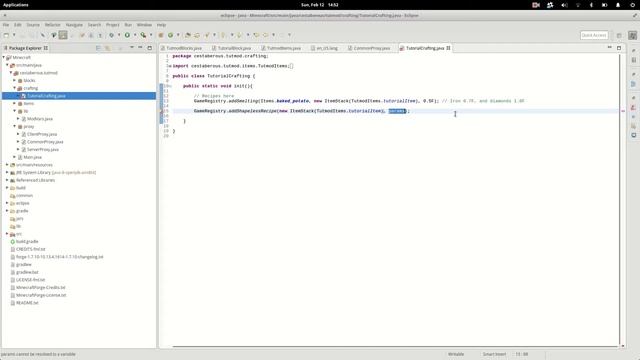Open the Project menu

tap(113, 25)
